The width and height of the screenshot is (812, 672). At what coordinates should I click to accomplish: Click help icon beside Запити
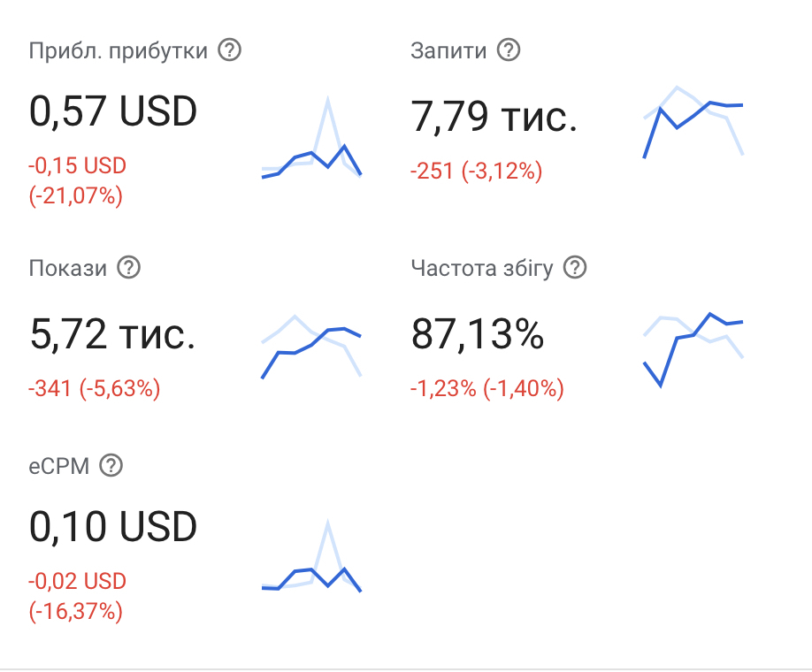coord(509,50)
